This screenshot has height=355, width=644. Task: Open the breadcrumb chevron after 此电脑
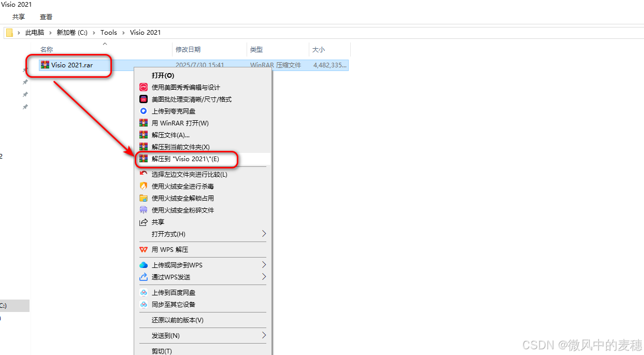point(51,32)
